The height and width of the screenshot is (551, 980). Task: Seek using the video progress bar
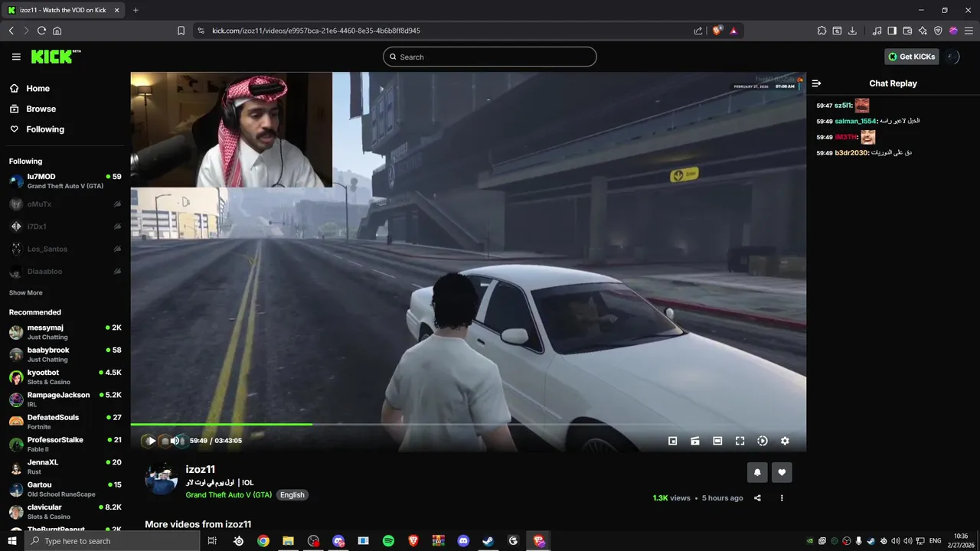[468, 424]
